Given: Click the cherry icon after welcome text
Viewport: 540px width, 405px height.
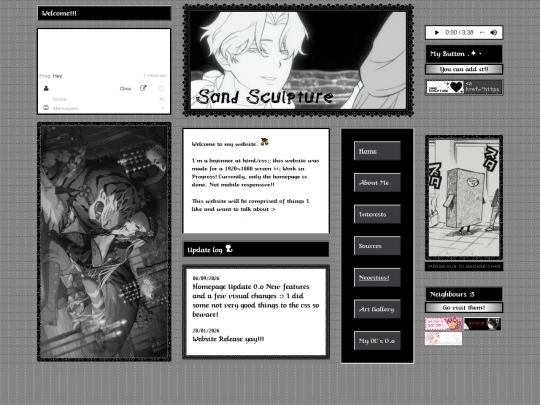Looking at the screenshot, I should point(264,142).
